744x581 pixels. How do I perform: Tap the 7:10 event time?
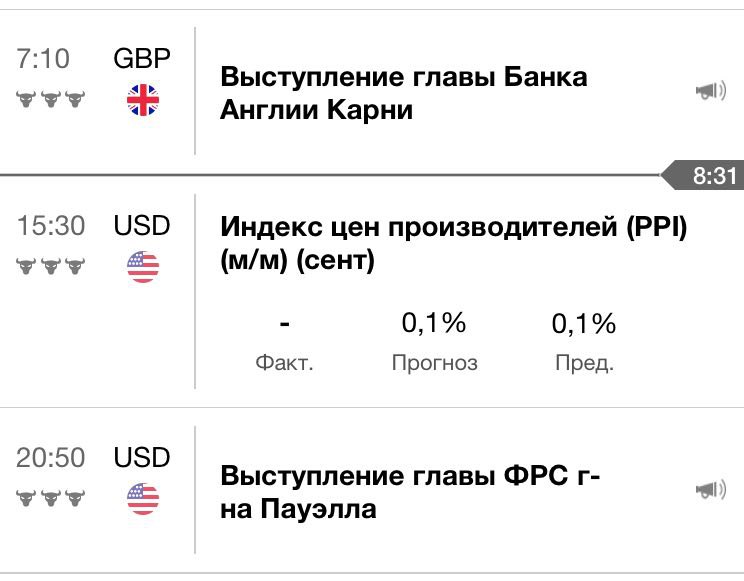43,58
